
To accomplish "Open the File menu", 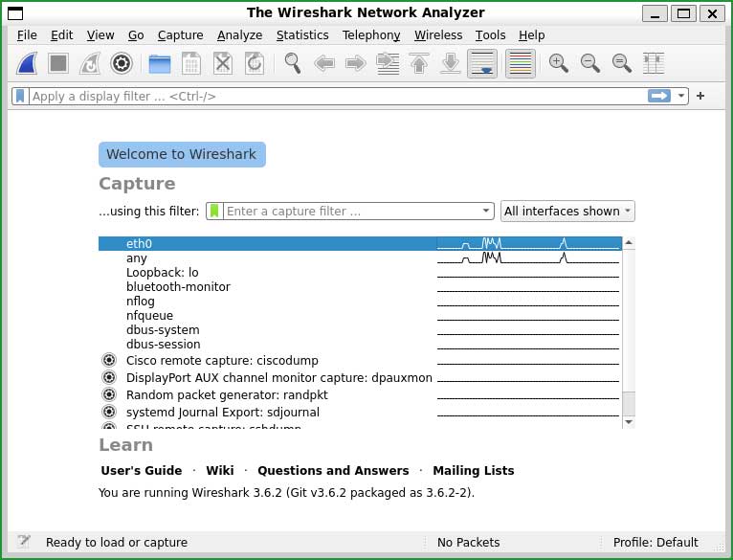I will coord(27,35).
